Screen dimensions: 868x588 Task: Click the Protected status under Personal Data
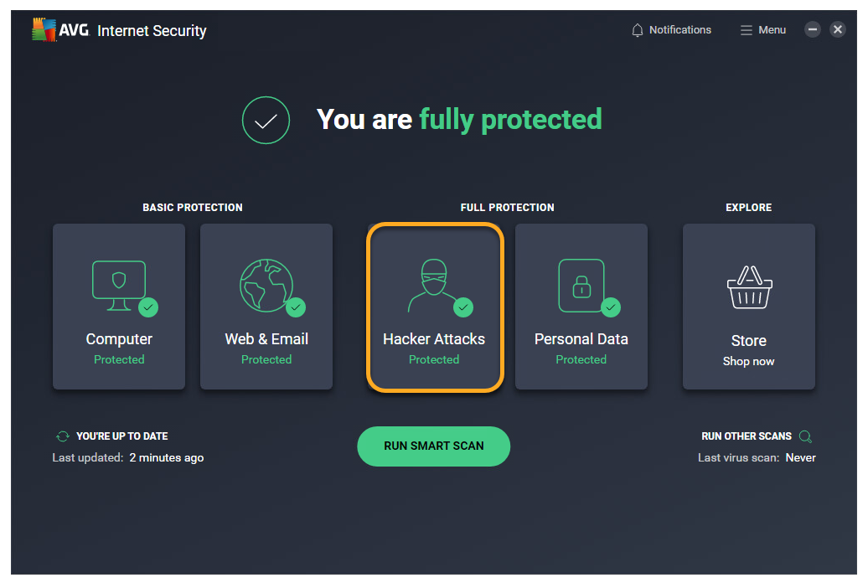(581, 359)
